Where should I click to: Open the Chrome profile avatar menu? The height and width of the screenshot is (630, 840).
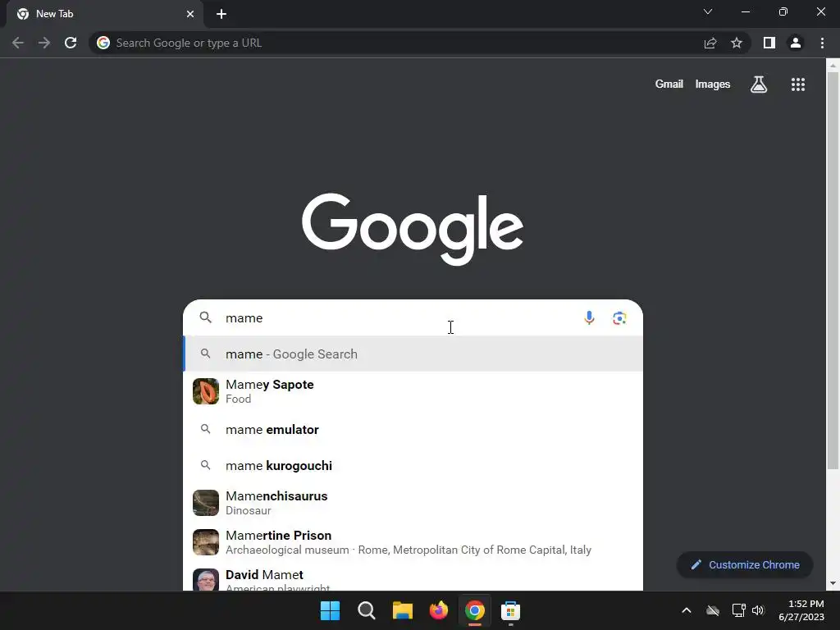796,43
